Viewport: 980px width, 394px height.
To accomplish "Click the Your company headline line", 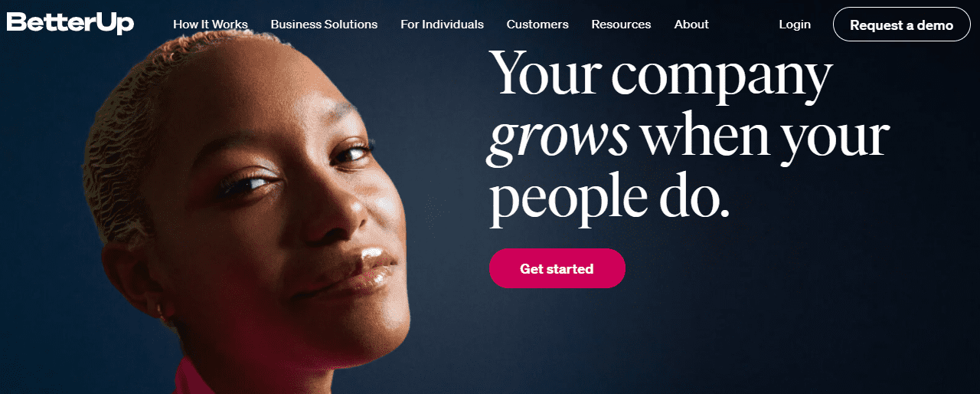I will 660,74.
